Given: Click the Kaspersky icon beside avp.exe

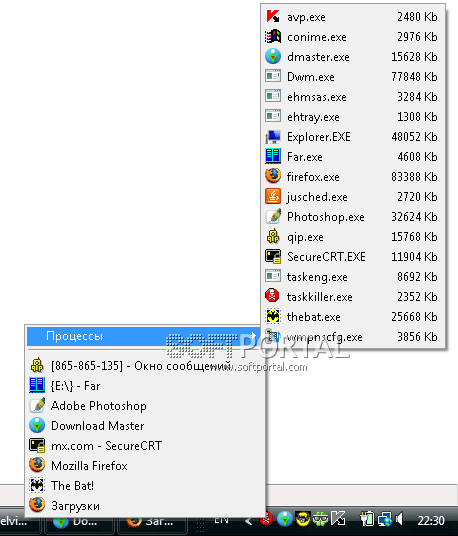Looking at the screenshot, I should click(x=273, y=16).
